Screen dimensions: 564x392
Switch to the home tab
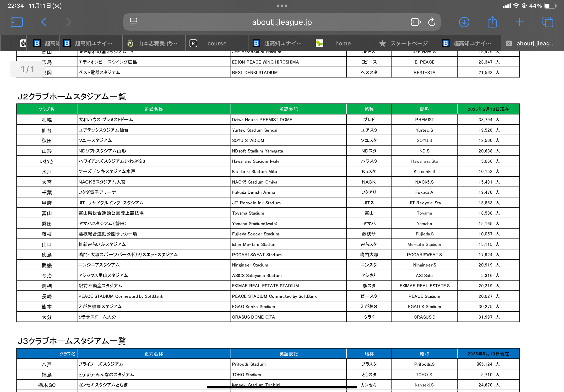343,44
